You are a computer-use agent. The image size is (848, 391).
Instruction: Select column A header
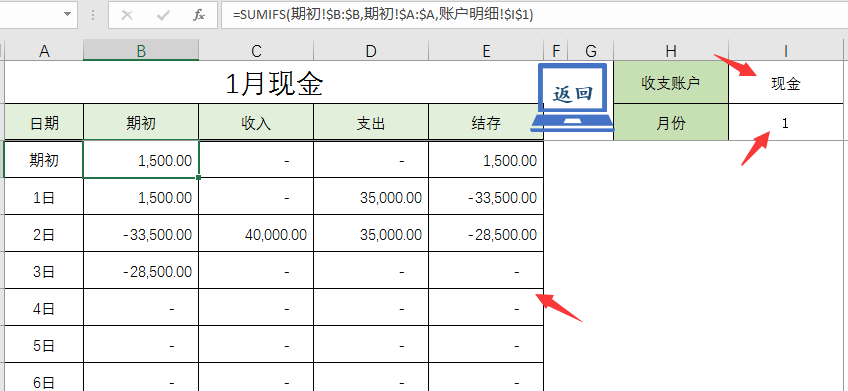click(44, 51)
